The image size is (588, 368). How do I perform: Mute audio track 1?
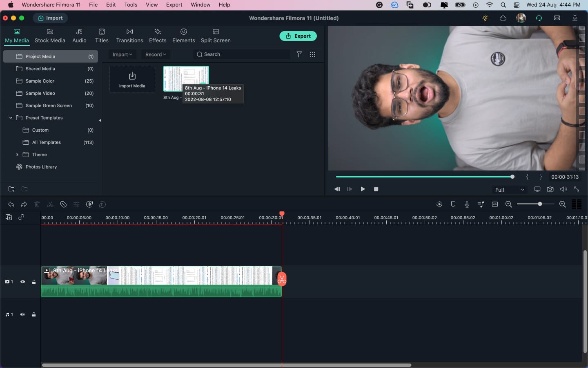point(22,314)
